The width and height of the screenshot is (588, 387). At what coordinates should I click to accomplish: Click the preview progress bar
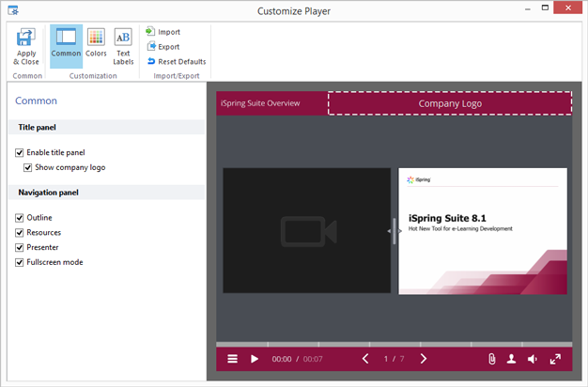click(395, 344)
